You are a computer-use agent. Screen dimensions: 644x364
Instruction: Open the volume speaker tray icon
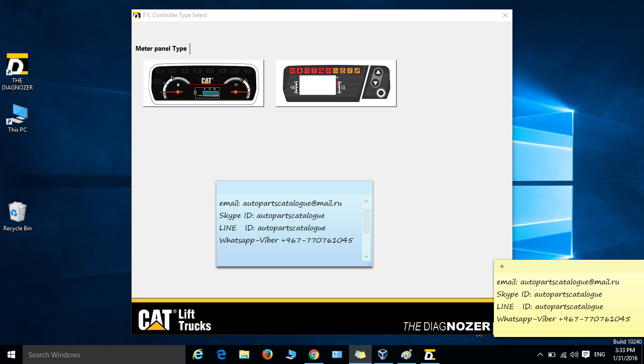(x=574, y=355)
